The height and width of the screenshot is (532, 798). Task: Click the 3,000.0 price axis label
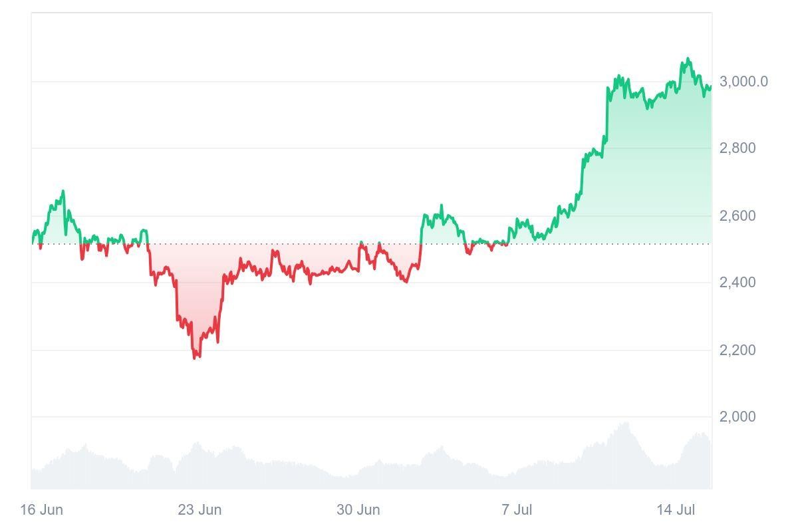(743, 82)
